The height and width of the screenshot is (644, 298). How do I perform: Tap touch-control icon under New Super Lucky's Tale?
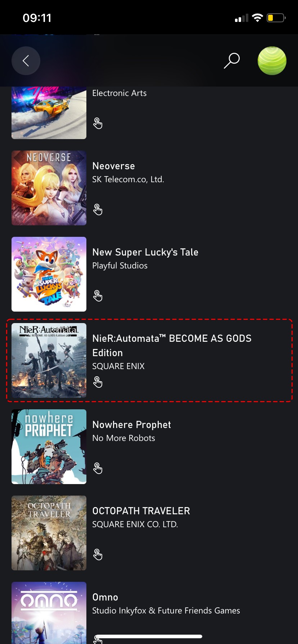click(x=98, y=296)
